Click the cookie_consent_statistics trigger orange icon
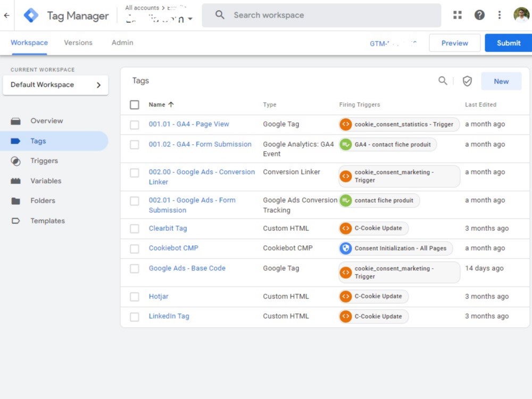Image resolution: width=532 pixels, height=399 pixels. coord(346,124)
